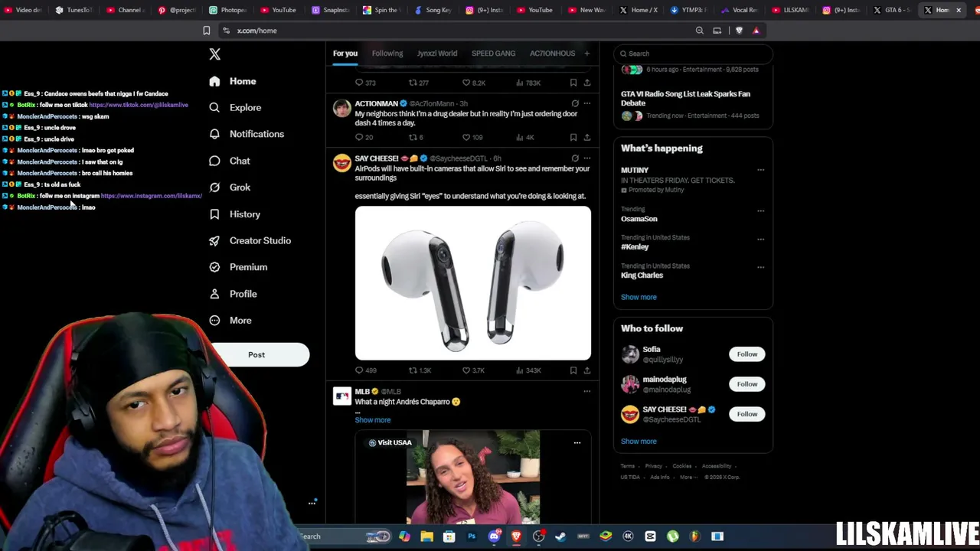Open History in the X sidebar
Screen dimensions: 980x551
[235, 214]
